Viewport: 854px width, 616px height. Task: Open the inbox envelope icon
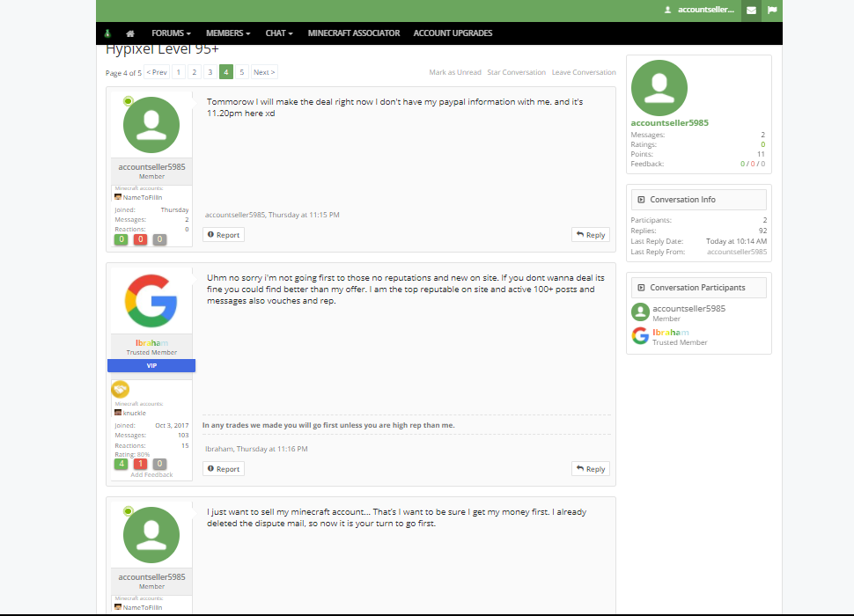[x=751, y=11]
